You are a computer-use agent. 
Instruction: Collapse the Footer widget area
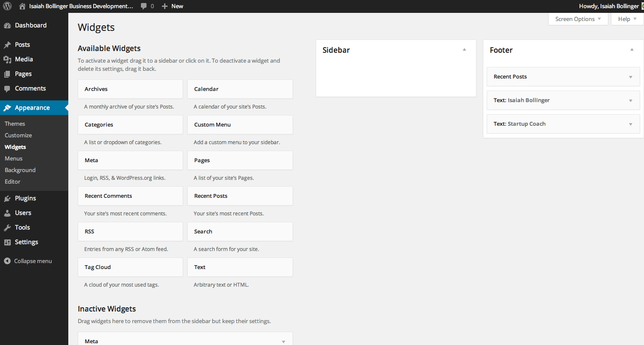632,50
